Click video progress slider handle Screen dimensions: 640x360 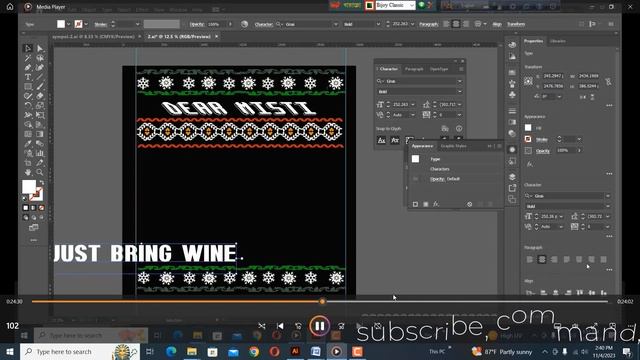322,302
